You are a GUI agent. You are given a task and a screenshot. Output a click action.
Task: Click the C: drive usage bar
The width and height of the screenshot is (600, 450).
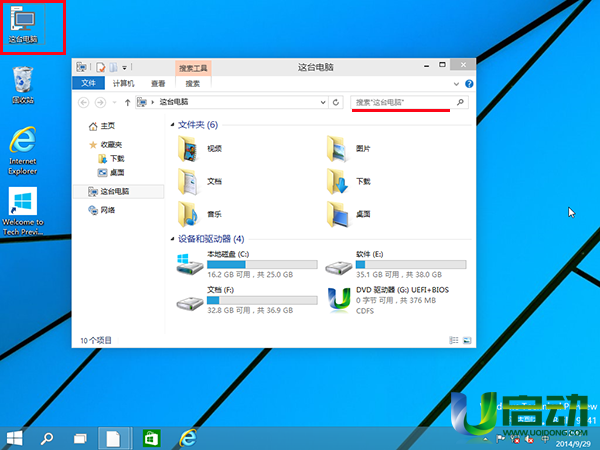(262, 264)
